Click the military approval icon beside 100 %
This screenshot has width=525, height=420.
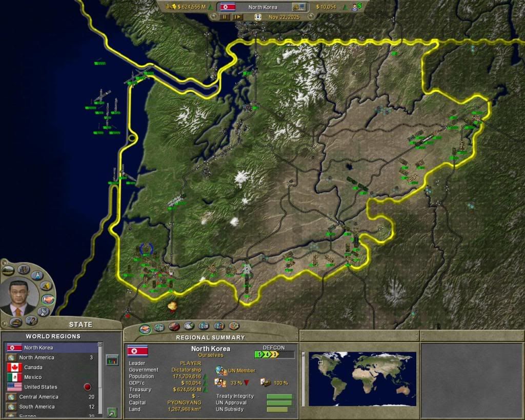[x=266, y=383]
